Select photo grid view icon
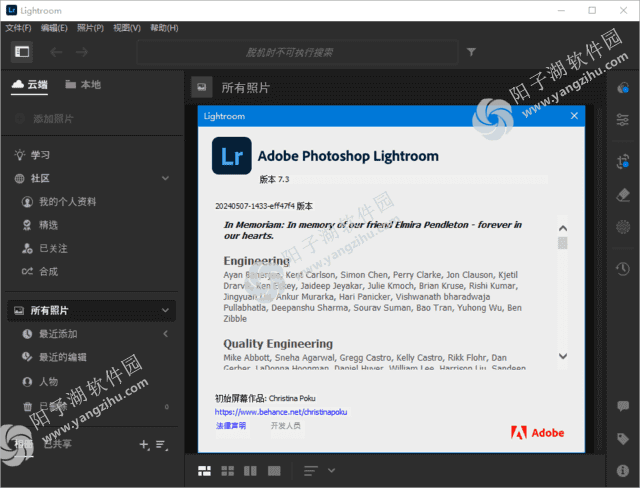640x488 pixels. [x=204, y=471]
